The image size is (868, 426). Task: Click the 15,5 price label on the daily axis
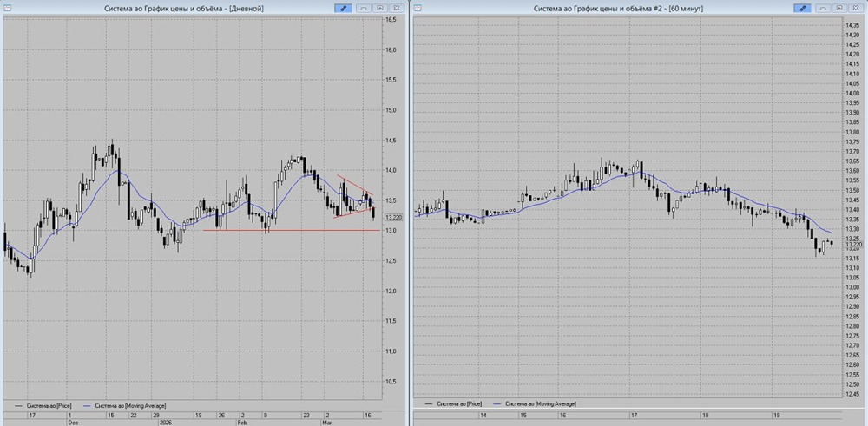click(391, 80)
